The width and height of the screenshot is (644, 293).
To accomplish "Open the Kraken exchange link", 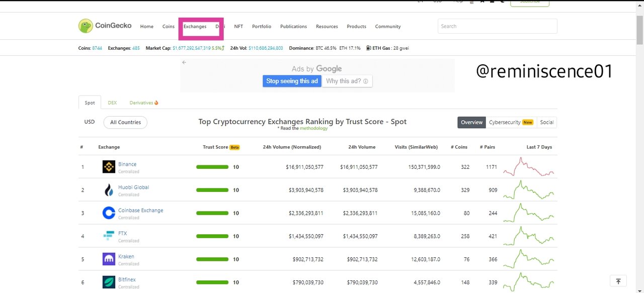I will (126, 257).
